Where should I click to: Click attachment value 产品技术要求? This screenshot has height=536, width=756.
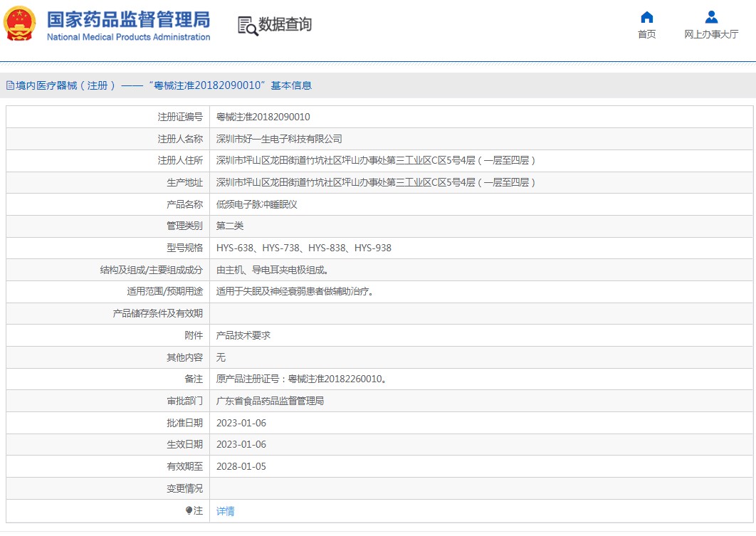[243, 335]
